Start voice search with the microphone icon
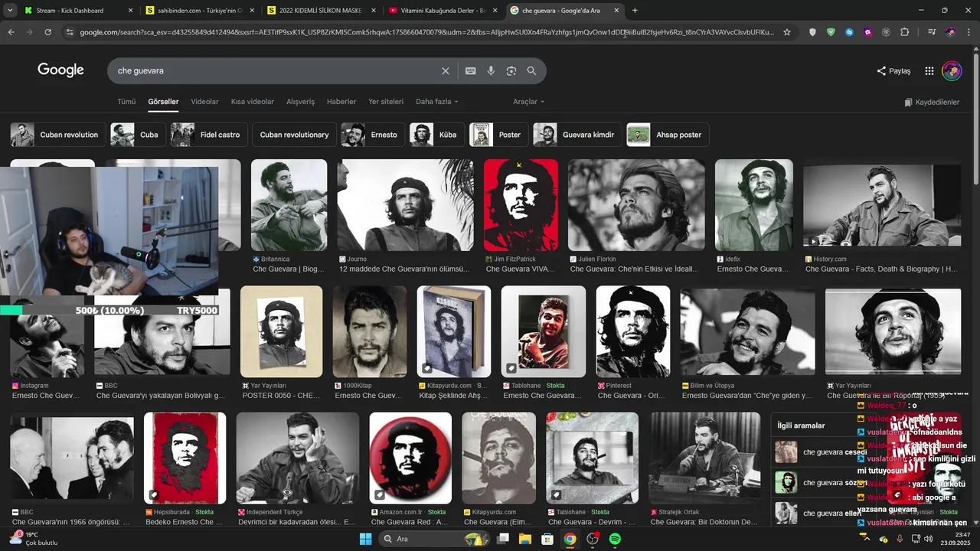Image resolution: width=980 pixels, height=551 pixels. (491, 70)
